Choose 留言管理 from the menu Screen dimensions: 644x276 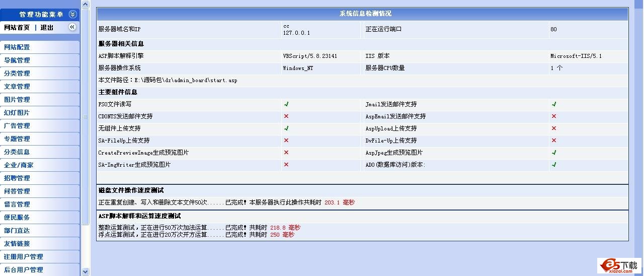40,204
